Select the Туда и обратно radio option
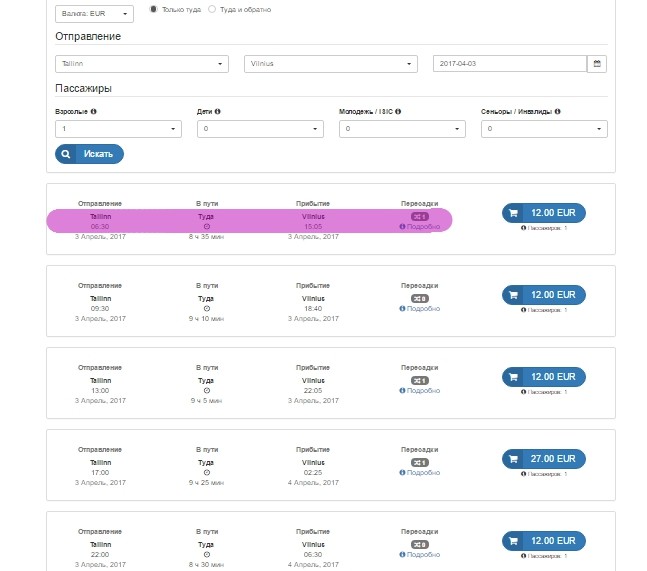 211,9
